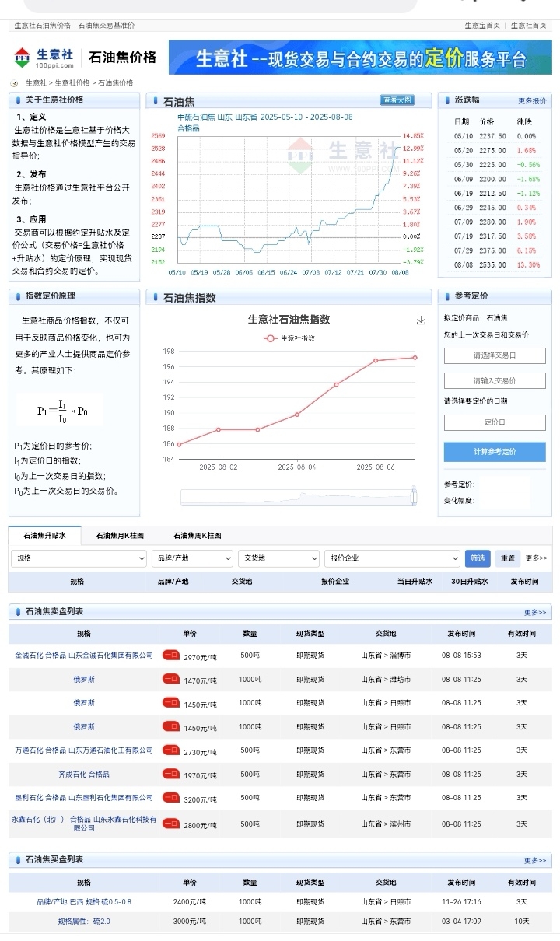The height and width of the screenshot is (941, 560).
Task: Open the 规格 dropdown filter
Action: pyautogui.click(x=79, y=558)
